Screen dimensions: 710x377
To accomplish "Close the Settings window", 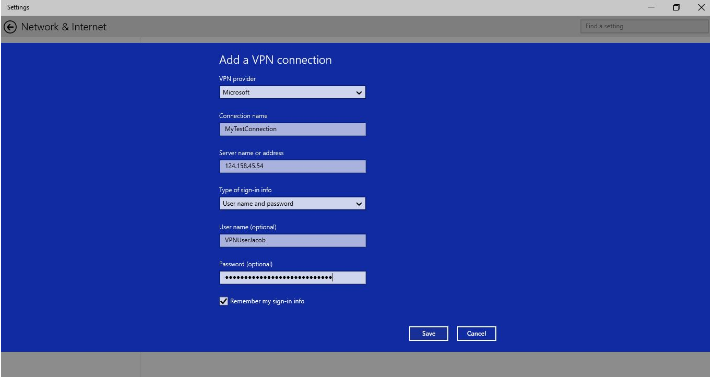I will (700, 8).
